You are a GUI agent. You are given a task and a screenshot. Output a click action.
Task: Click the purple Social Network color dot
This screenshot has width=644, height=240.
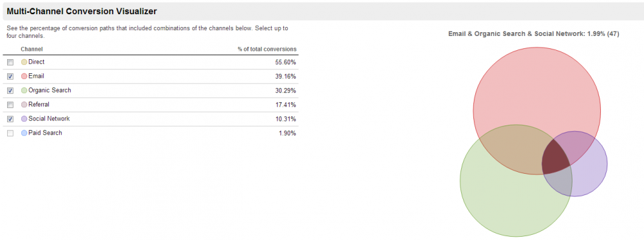[24, 119]
